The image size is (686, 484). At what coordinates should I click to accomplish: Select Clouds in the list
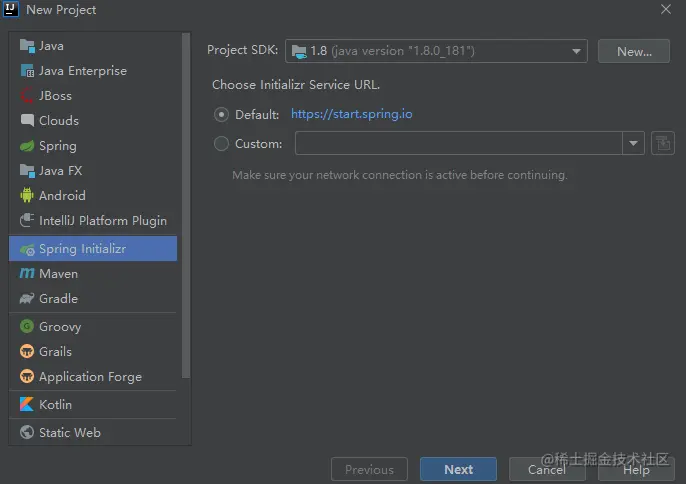tap(93, 121)
